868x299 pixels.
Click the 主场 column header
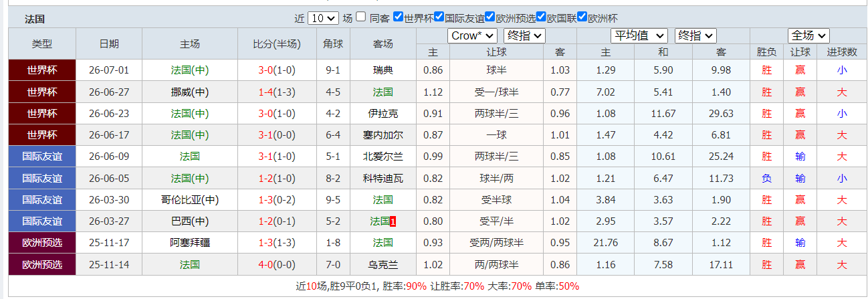(190, 43)
